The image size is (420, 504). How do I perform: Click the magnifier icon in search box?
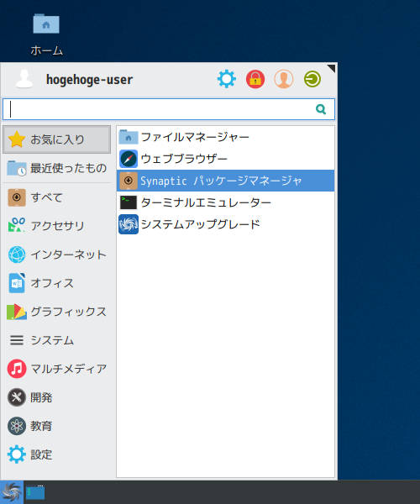click(321, 109)
